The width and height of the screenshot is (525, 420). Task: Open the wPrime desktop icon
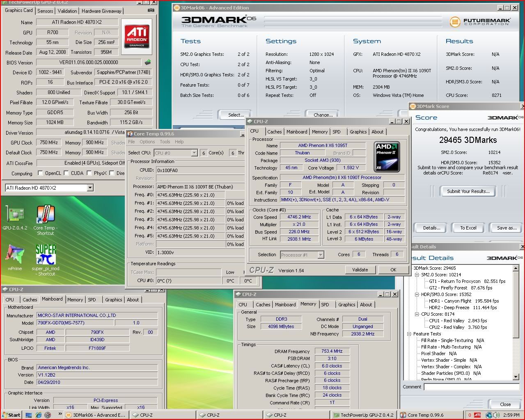(15, 257)
